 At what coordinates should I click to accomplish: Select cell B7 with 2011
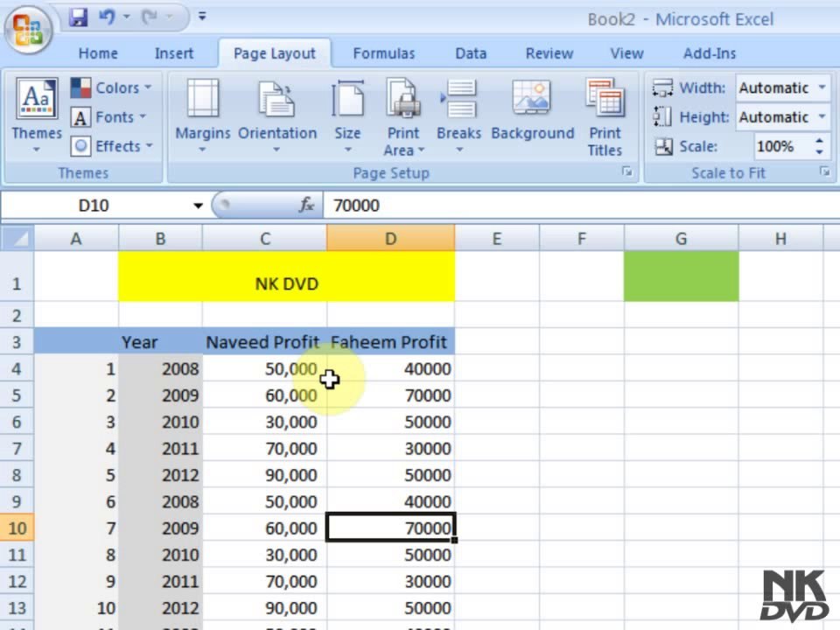(160, 448)
